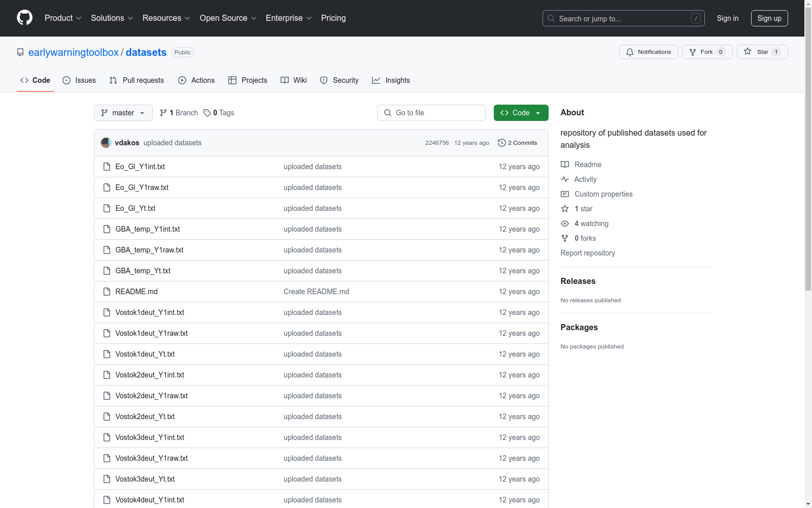Open the Pricing page
This screenshot has height=508, width=812.
333,18
